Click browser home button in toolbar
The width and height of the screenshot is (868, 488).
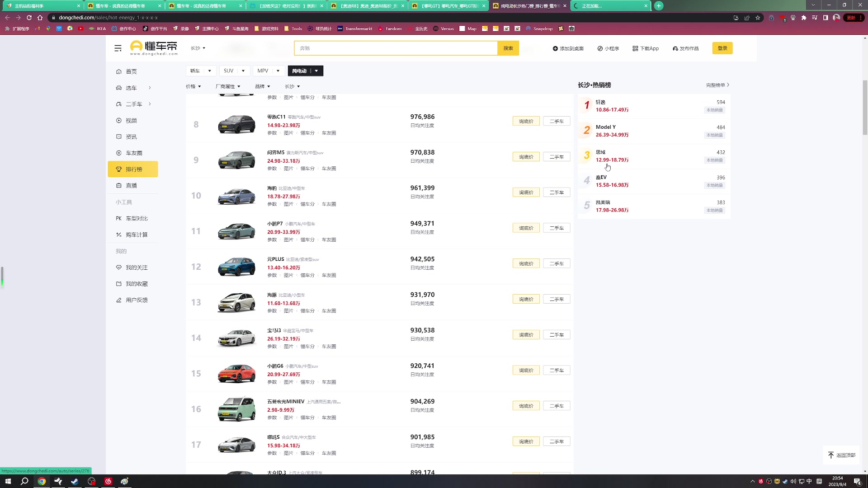[x=40, y=18]
